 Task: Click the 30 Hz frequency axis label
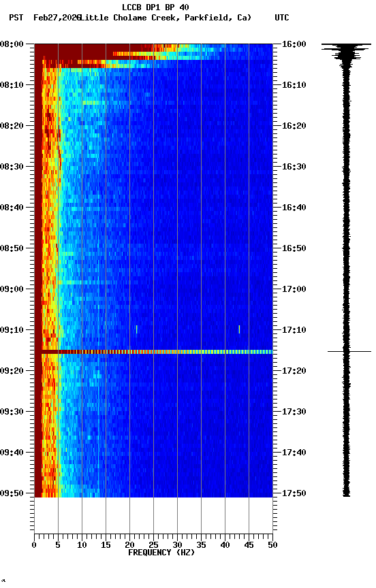click(177, 545)
